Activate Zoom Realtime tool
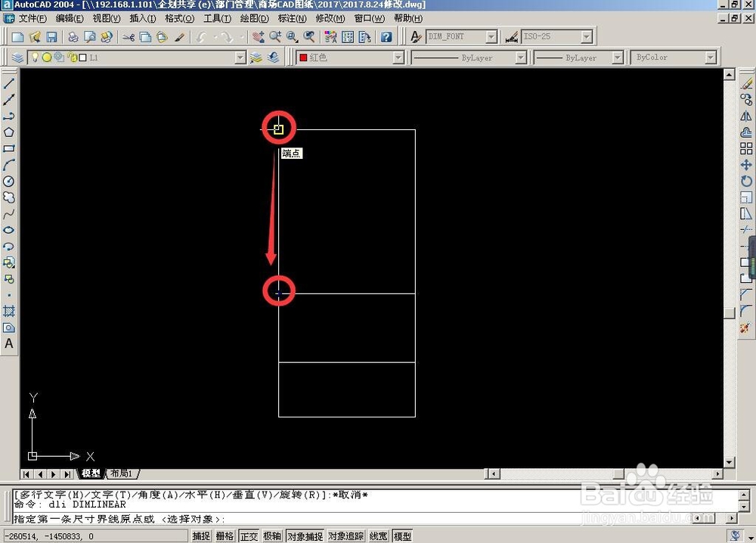 [x=275, y=37]
